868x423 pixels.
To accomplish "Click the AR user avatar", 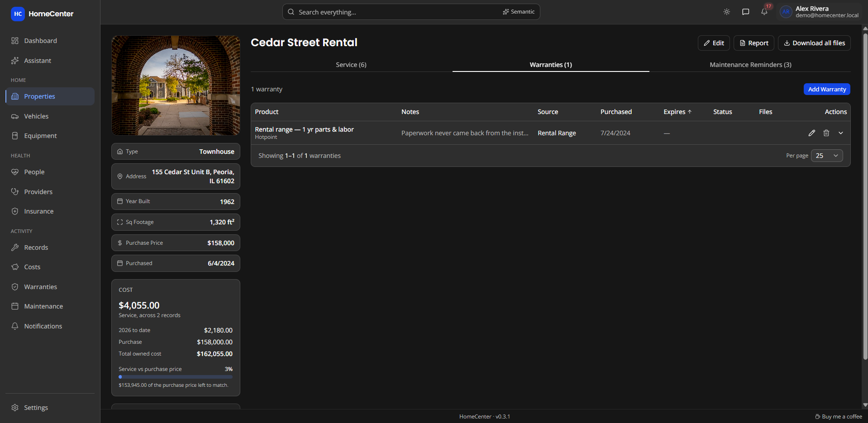I will pos(786,12).
